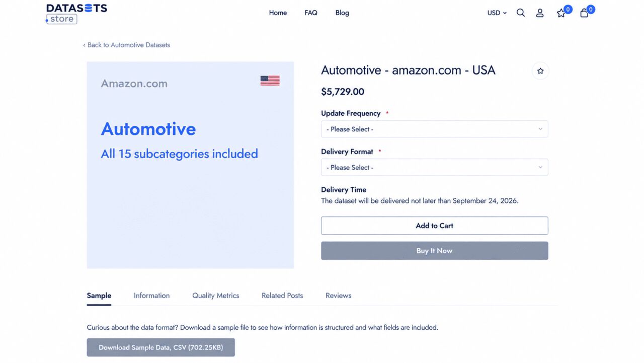The height and width of the screenshot is (363, 644).
Task: Expand the Delivery Format dropdown
Action: tap(434, 167)
